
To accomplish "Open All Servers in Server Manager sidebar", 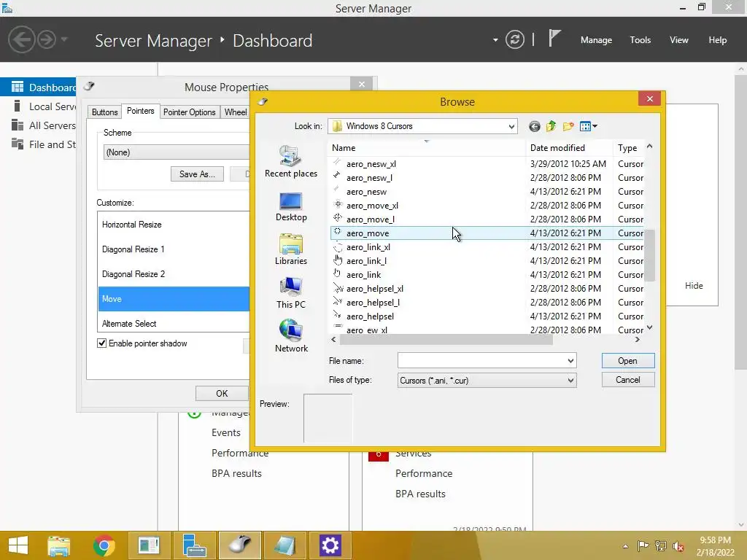I will pyautogui.click(x=38, y=125).
